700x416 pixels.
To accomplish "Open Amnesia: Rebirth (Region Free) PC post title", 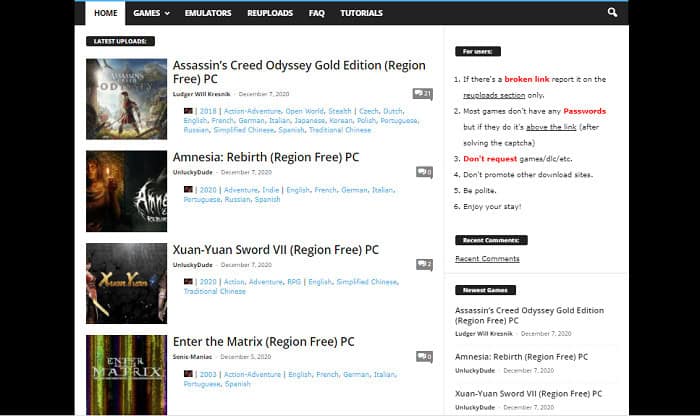I will tap(266, 157).
